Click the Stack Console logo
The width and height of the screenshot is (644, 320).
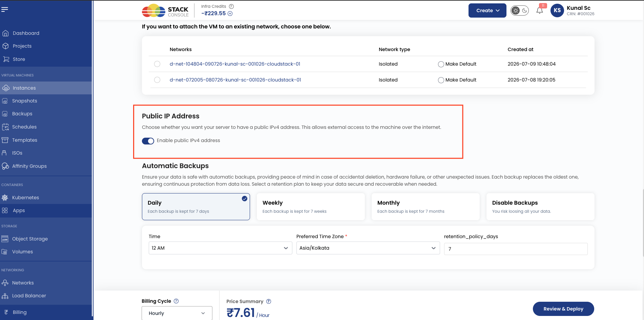(x=165, y=11)
